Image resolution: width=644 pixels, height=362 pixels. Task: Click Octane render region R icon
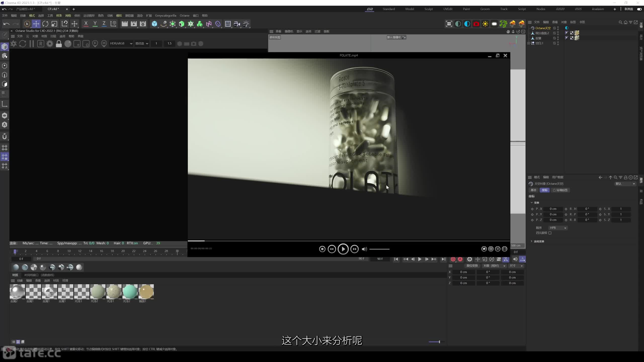coord(41,44)
